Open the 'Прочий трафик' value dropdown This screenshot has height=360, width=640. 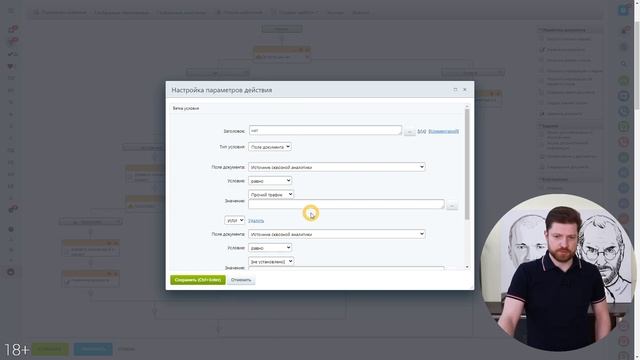[x=271, y=194]
